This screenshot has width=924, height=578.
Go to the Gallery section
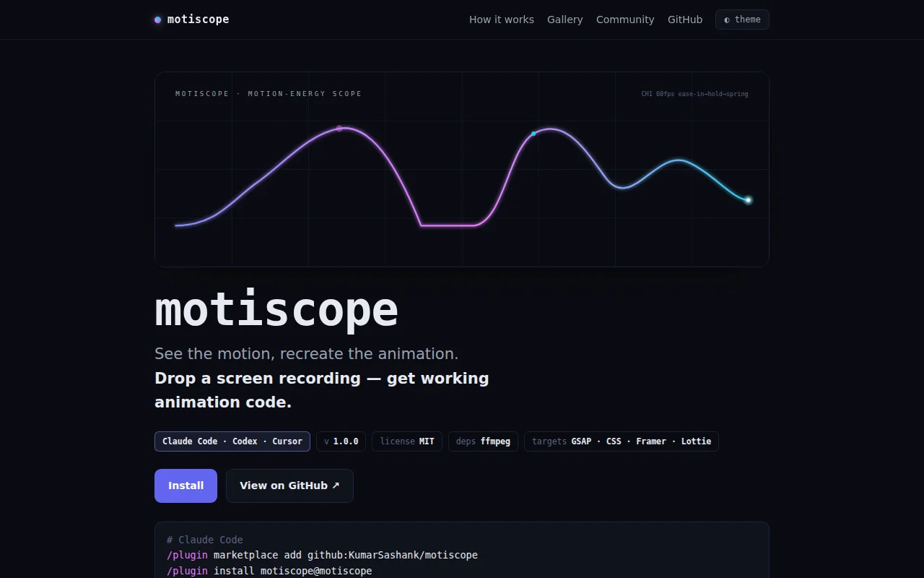(x=565, y=20)
